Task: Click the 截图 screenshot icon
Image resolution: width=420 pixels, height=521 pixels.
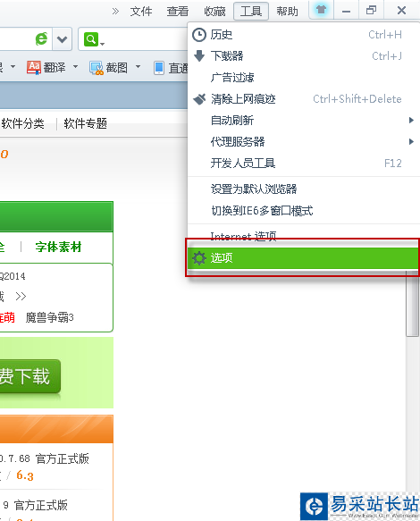Action: point(97,68)
